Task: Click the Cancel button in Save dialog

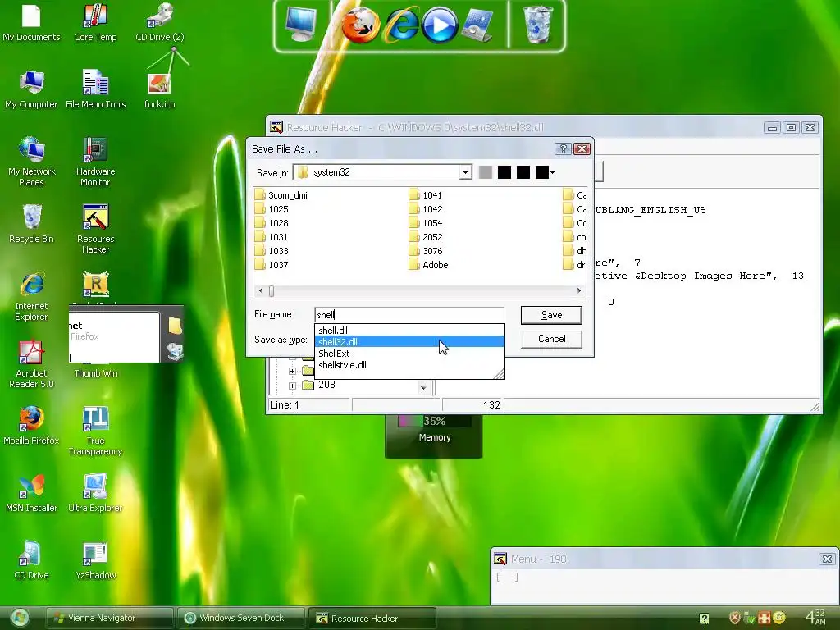Action: click(x=551, y=339)
